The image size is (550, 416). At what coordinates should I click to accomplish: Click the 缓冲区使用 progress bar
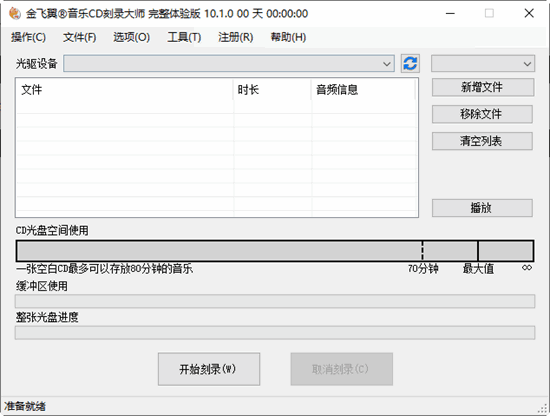tap(275, 301)
